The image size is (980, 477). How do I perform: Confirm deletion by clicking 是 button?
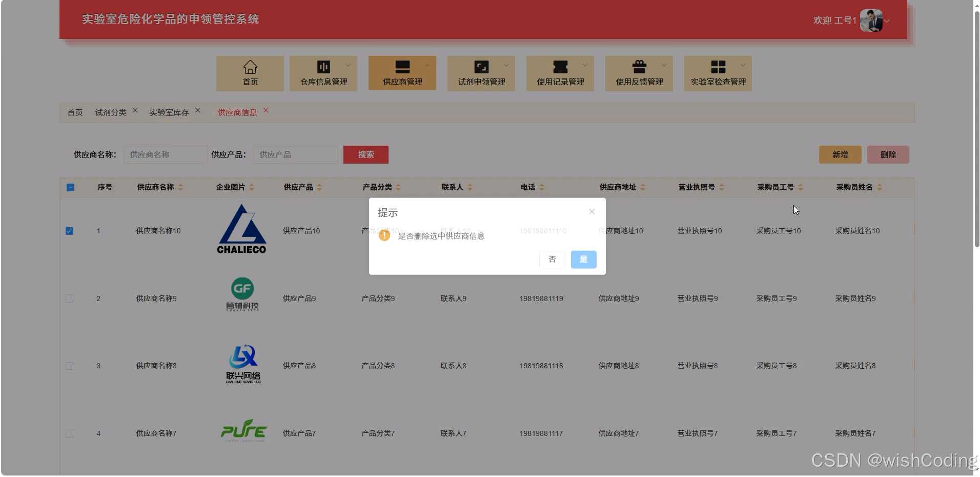point(583,260)
